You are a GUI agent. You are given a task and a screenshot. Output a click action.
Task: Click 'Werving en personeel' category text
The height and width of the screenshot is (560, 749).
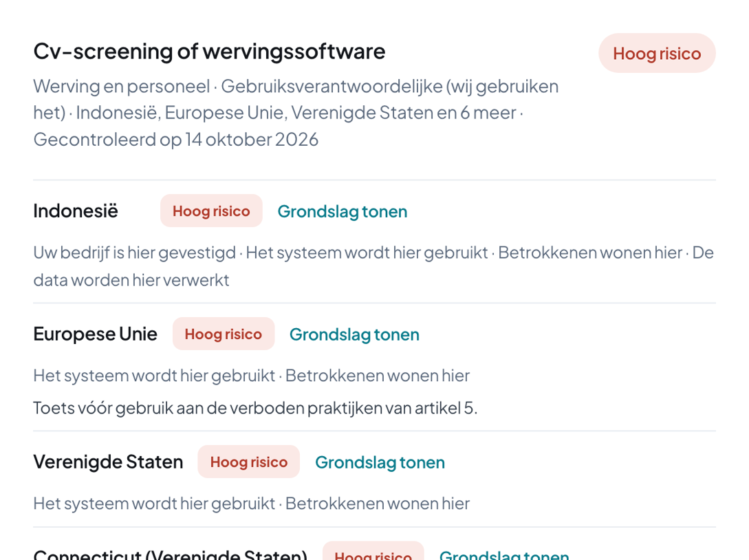(x=121, y=87)
